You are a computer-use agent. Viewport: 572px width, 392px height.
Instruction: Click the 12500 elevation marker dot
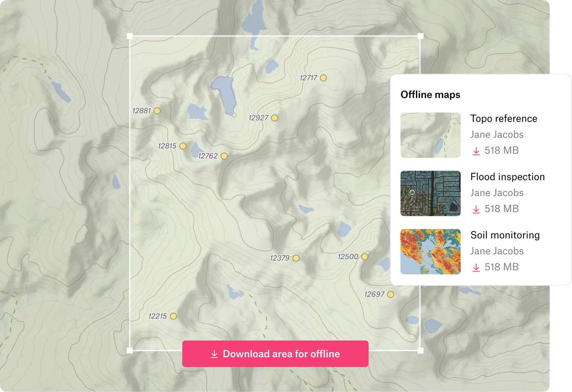pyautogui.click(x=364, y=257)
